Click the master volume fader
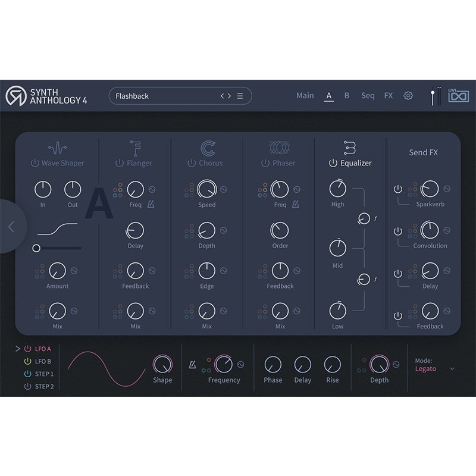The width and height of the screenshot is (476, 476). [433, 96]
